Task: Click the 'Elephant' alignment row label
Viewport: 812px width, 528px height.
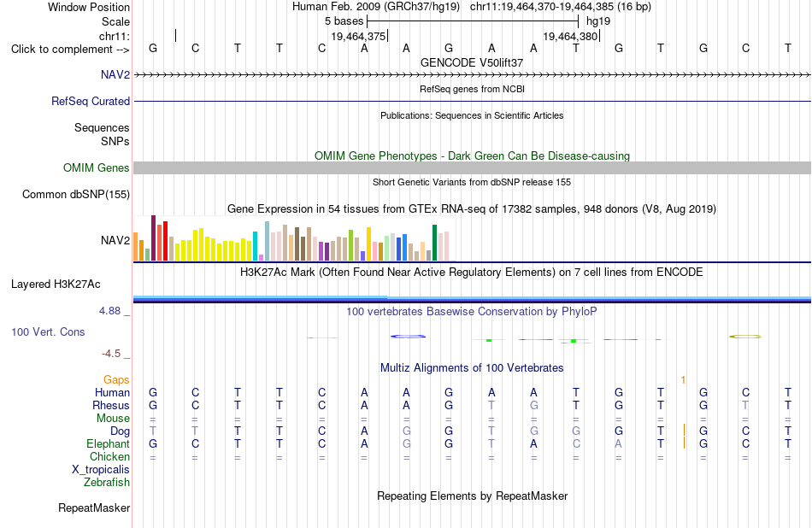Action: pyautogui.click(x=108, y=444)
